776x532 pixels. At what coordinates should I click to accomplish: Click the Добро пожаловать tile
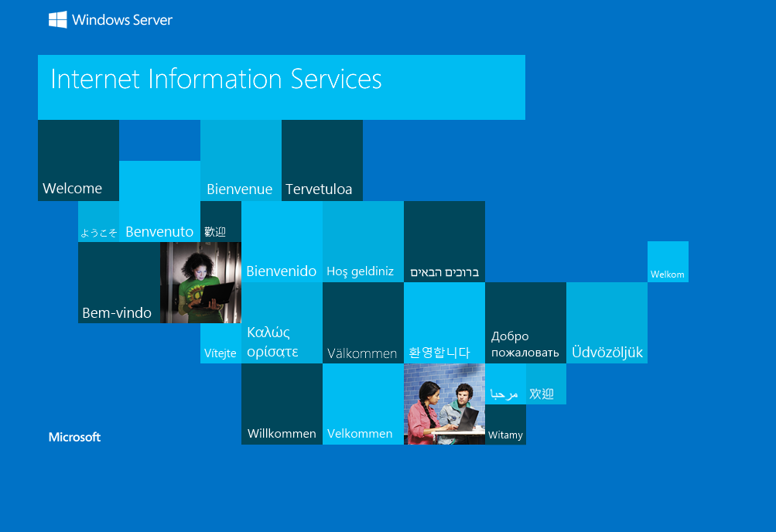pos(525,323)
